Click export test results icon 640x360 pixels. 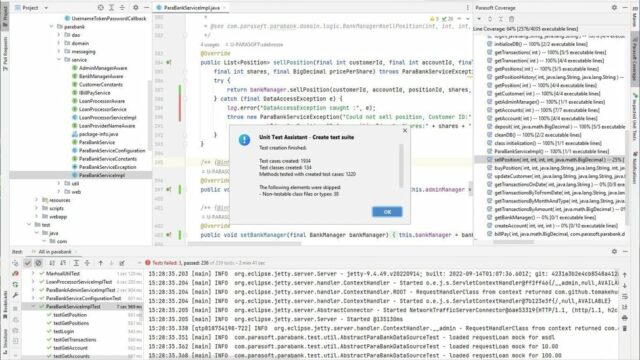click(x=122, y=263)
